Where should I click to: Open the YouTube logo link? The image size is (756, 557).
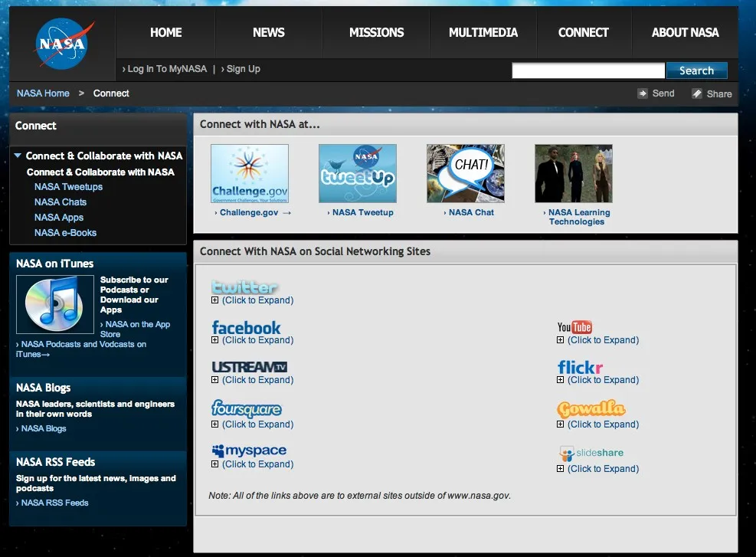pos(574,327)
